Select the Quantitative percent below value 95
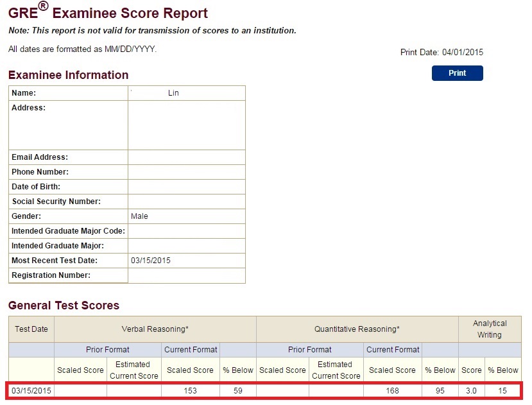The image size is (532, 405). [440, 391]
